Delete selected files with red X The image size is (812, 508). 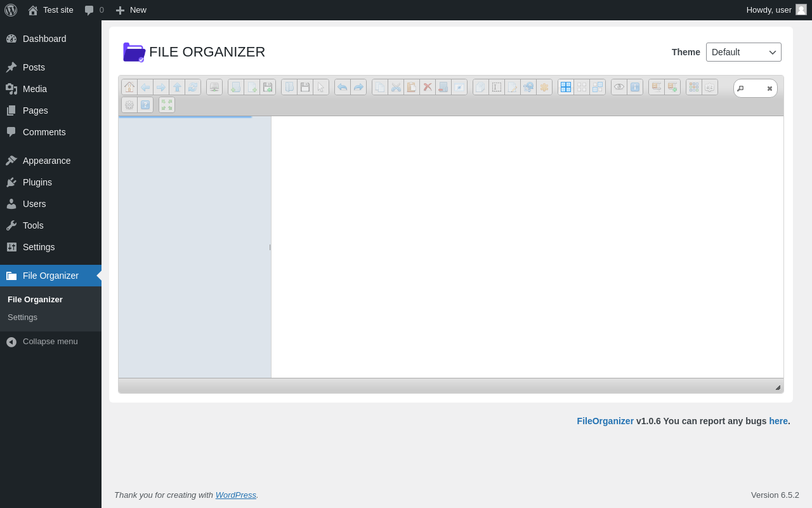pyautogui.click(x=428, y=87)
